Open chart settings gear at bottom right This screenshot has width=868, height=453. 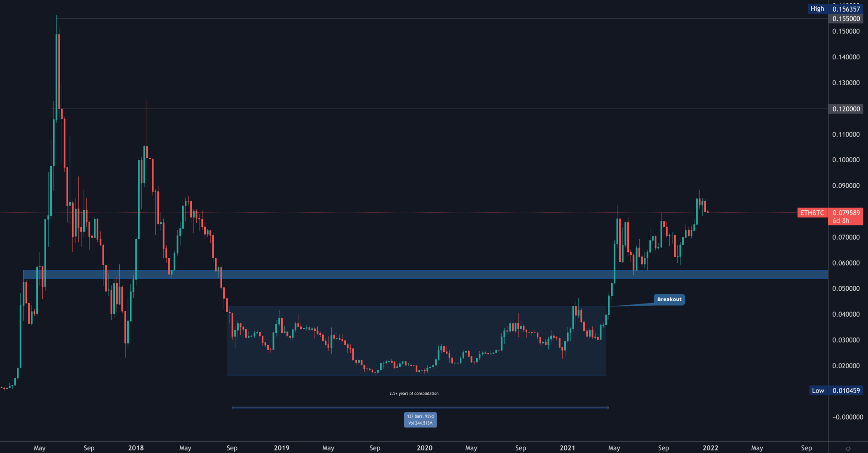click(x=848, y=448)
